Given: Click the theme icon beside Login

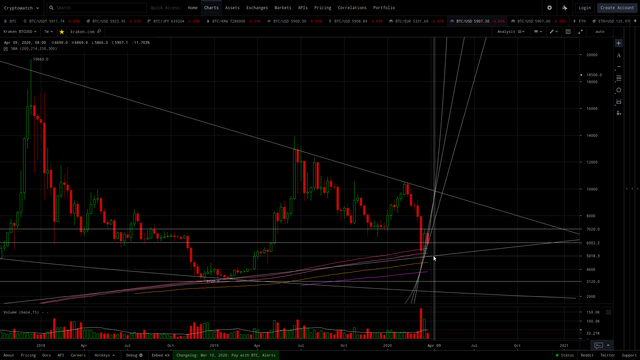Looking at the screenshot, I should pos(564,8).
